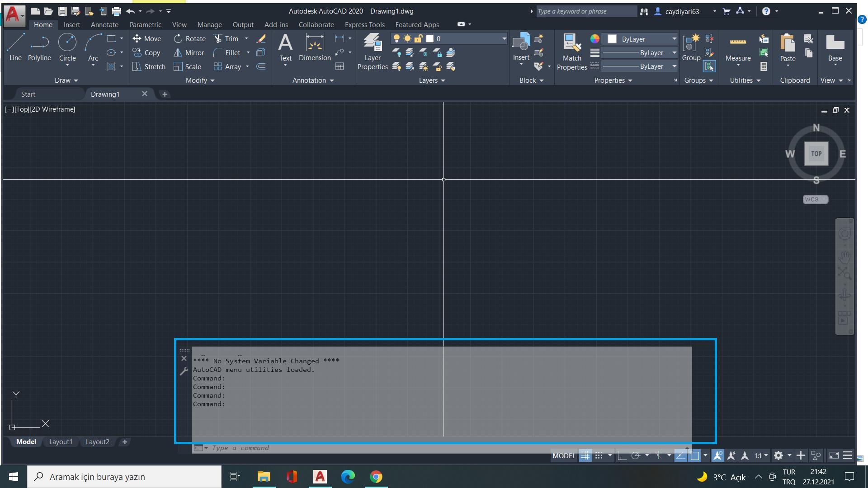
Task: Select the Text annotation tool
Action: 285,47
